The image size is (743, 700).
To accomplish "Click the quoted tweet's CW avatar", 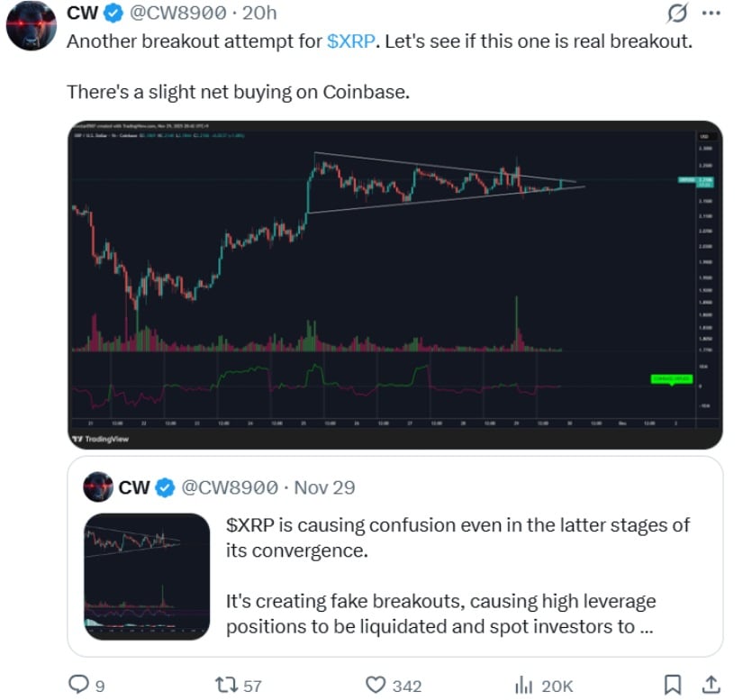I will tap(97, 488).
